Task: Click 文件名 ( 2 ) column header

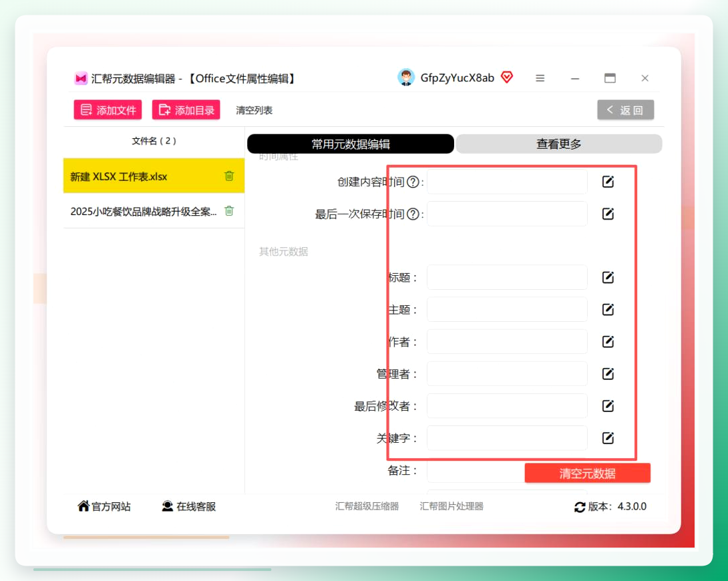Action: (154, 141)
